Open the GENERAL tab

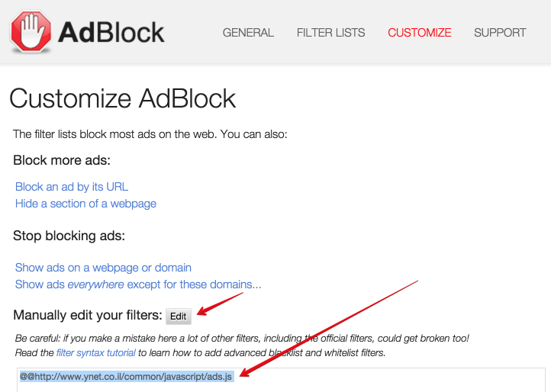(248, 33)
